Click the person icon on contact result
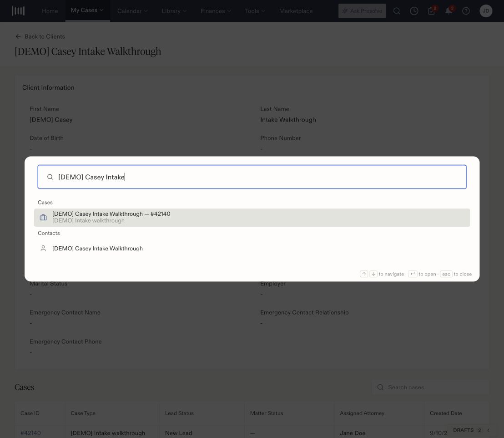Viewport: 504px width, 438px height. coord(43,249)
